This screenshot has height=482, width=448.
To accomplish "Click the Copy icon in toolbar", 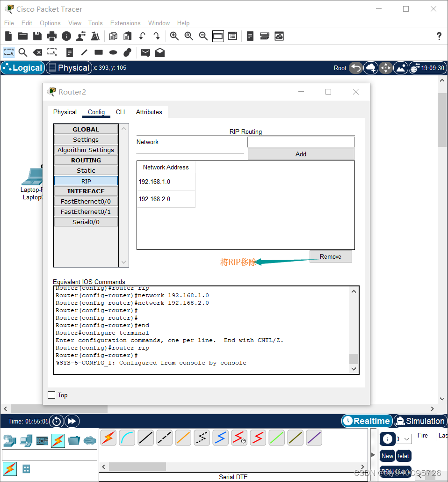I will [113, 37].
